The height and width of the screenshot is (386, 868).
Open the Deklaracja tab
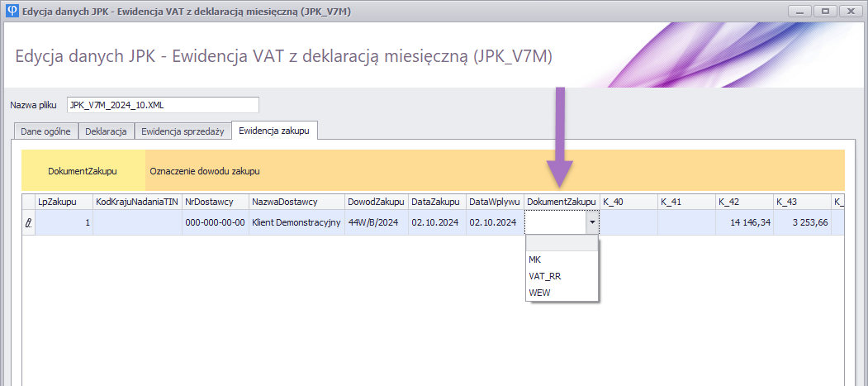106,131
